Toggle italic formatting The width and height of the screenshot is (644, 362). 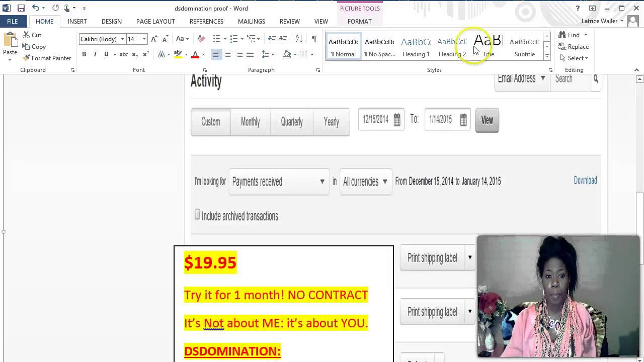click(x=95, y=54)
